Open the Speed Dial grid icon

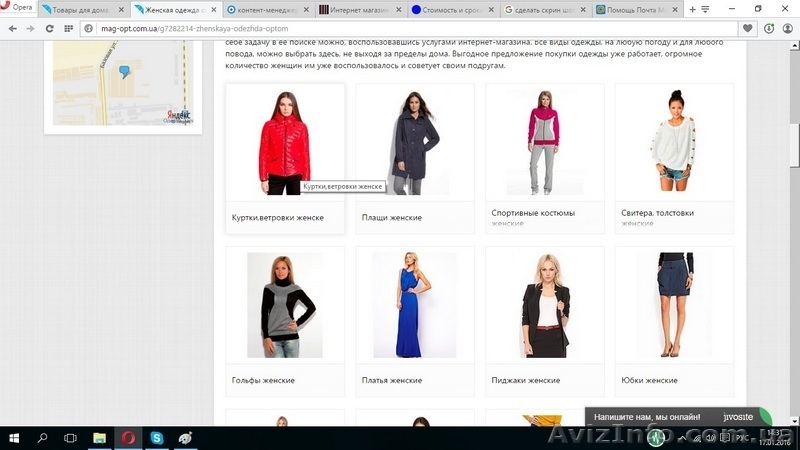pyautogui.click(x=68, y=29)
